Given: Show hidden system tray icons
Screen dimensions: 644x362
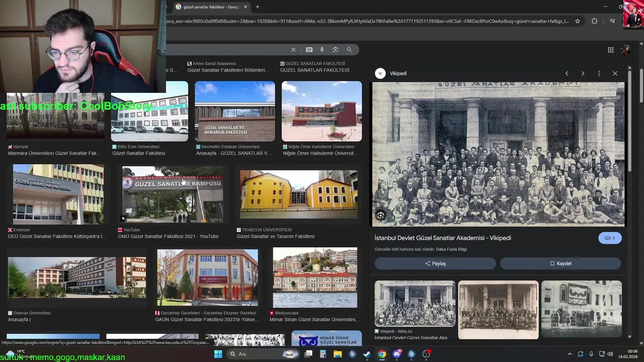Looking at the screenshot, I should pyautogui.click(x=570, y=354).
